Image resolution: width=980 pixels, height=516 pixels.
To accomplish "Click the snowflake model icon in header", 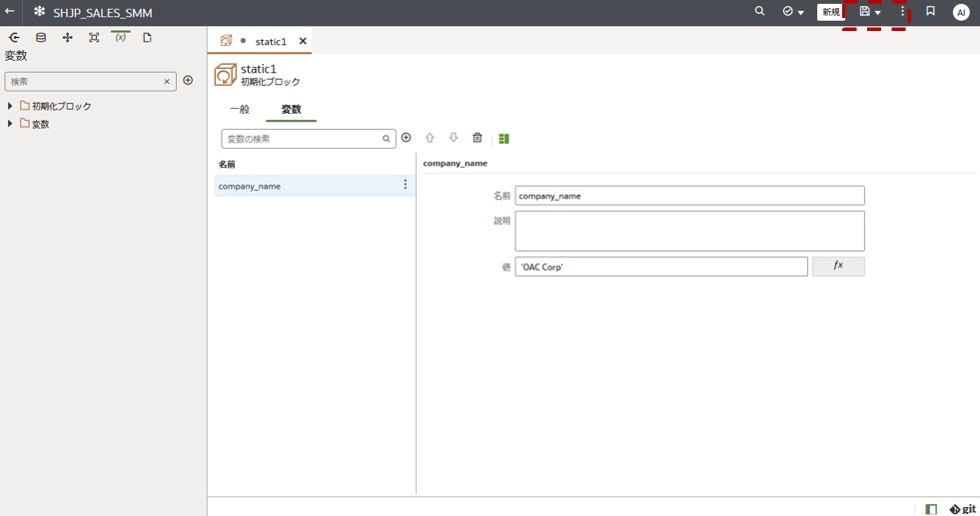I will tap(39, 11).
